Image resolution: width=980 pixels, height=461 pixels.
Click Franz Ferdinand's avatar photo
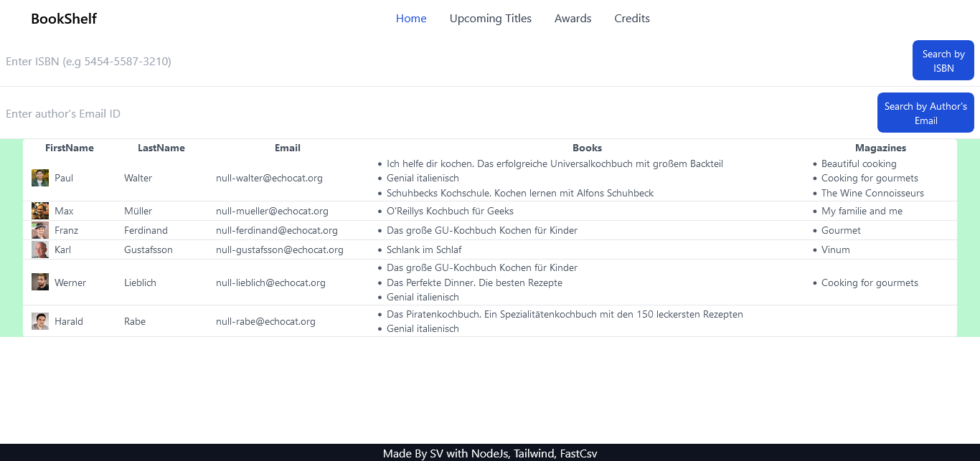click(x=40, y=230)
